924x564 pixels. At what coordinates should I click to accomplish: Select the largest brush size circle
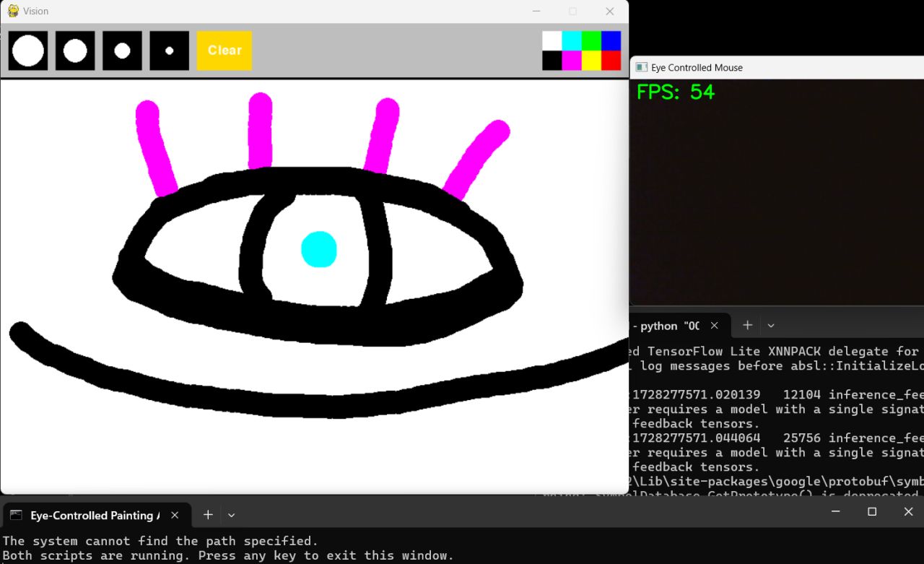(x=28, y=51)
